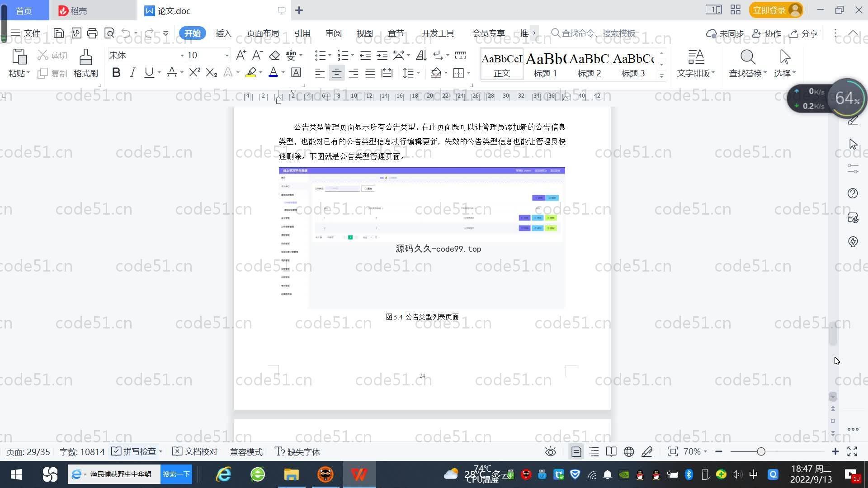Apply superscript formatting
This screenshot has height=488, width=868.
point(194,72)
